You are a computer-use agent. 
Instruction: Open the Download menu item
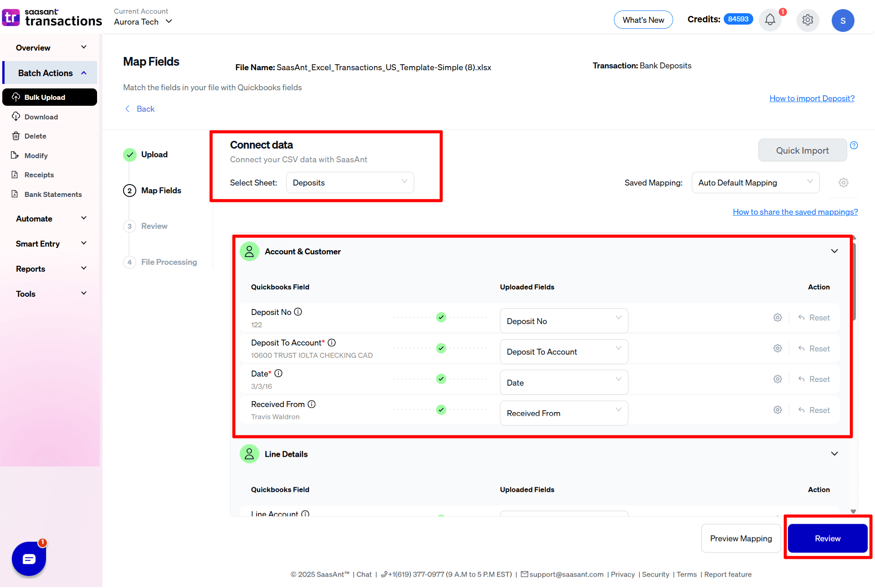[41, 117]
